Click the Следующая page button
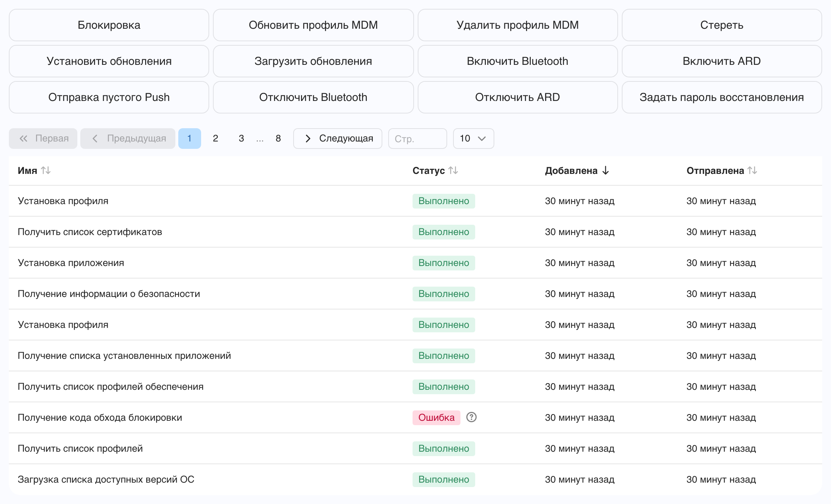831x504 pixels. pos(338,139)
